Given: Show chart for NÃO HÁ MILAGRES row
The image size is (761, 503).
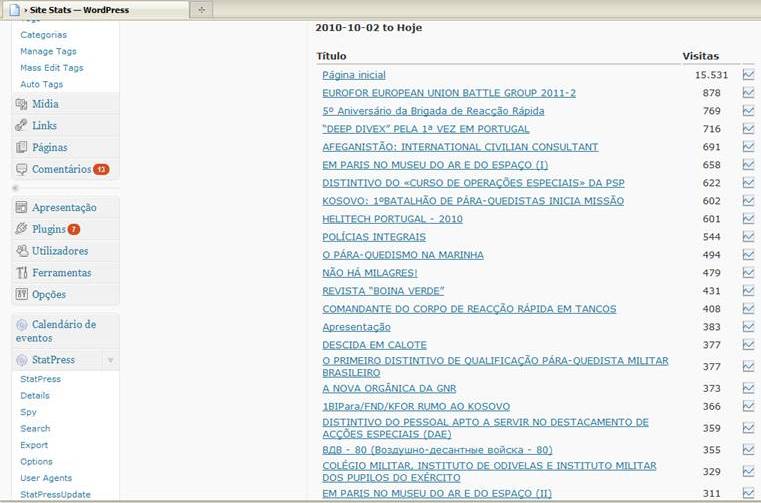Looking at the screenshot, I should point(748,272).
